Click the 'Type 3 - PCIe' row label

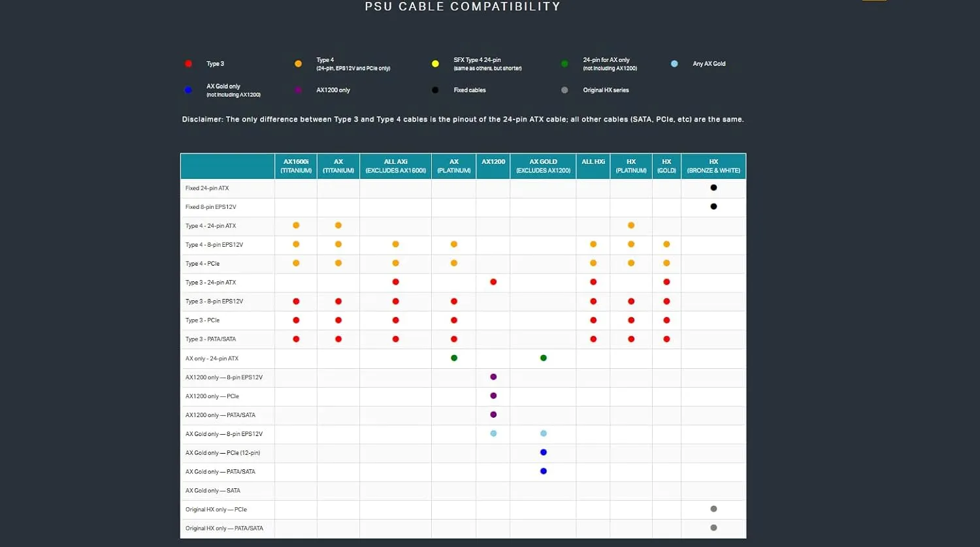(203, 320)
